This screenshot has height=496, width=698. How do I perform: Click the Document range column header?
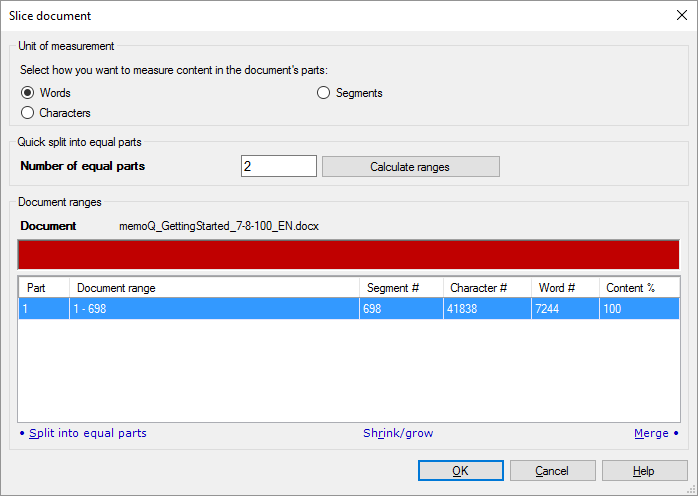point(214,288)
